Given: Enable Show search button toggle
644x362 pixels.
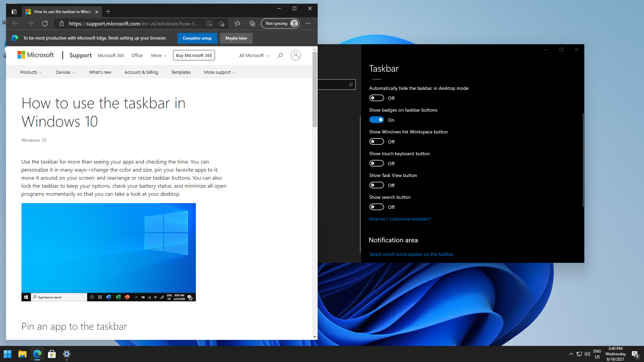Looking at the screenshot, I should [376, 207].
